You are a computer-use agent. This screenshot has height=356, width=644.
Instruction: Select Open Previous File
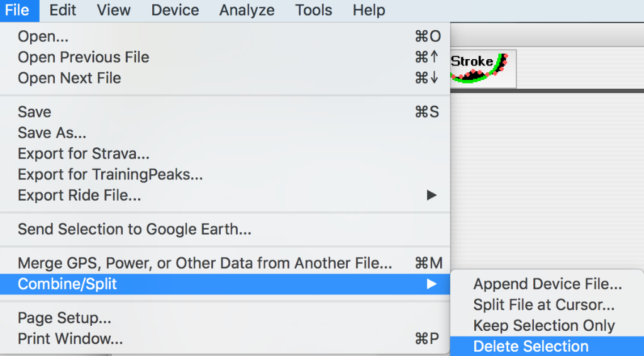[84, 57]
